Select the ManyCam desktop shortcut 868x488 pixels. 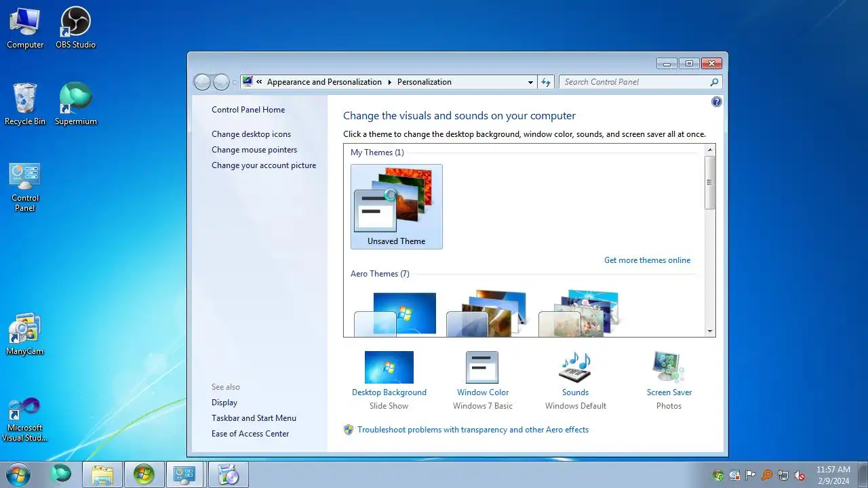pos(25,334)
